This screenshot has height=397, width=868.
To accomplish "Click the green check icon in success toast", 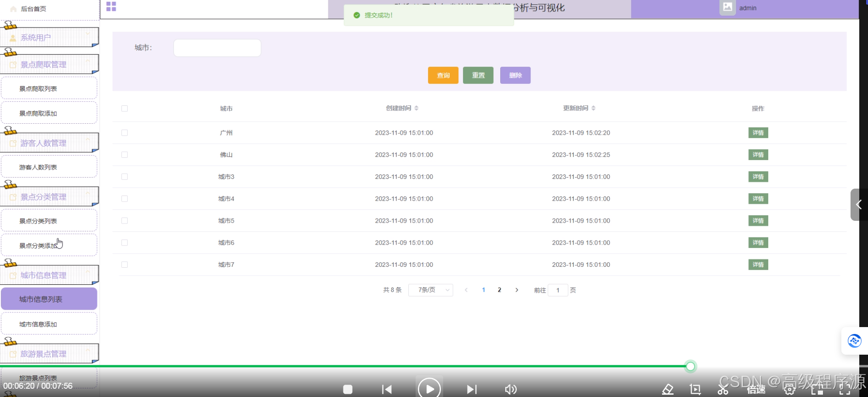I will pos(357,15).
